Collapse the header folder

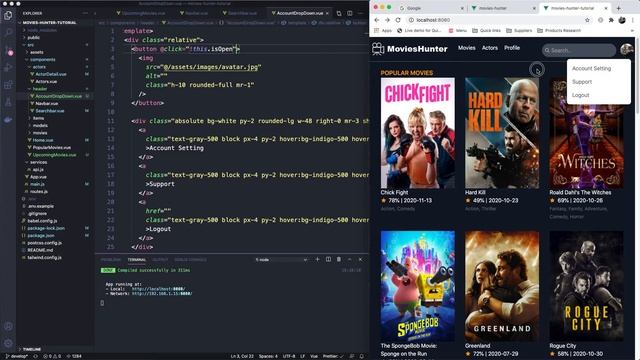coord(40,89)
